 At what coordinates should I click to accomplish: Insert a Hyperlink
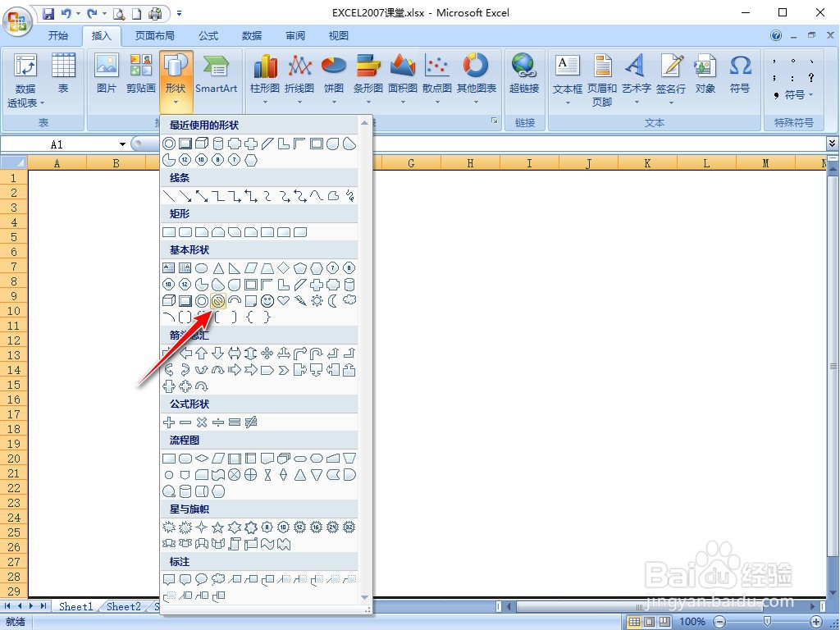pos(524,74)
